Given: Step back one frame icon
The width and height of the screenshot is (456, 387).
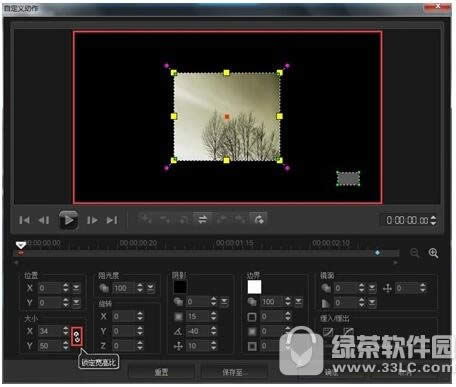Looking at the screenshot, I should coord(44,220).
